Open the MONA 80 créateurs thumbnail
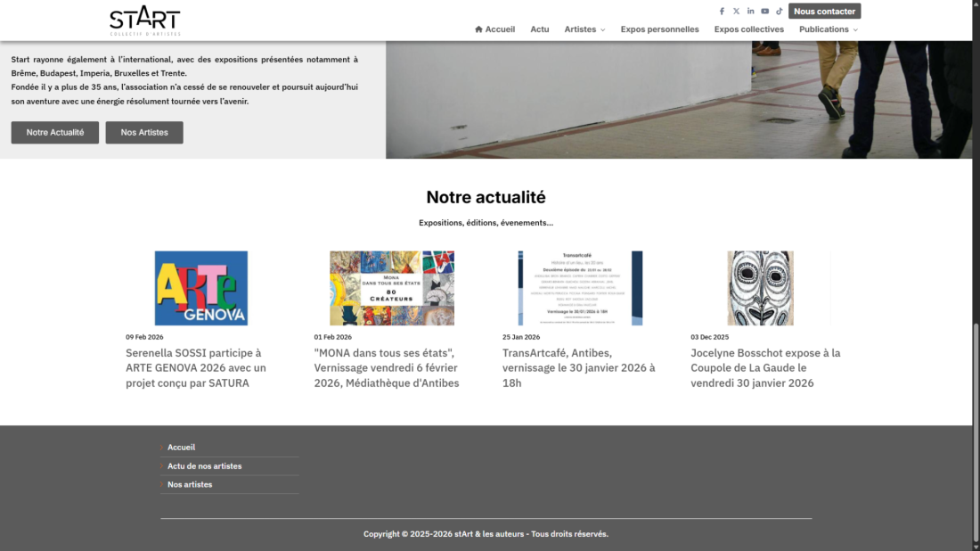 point(392,288)
